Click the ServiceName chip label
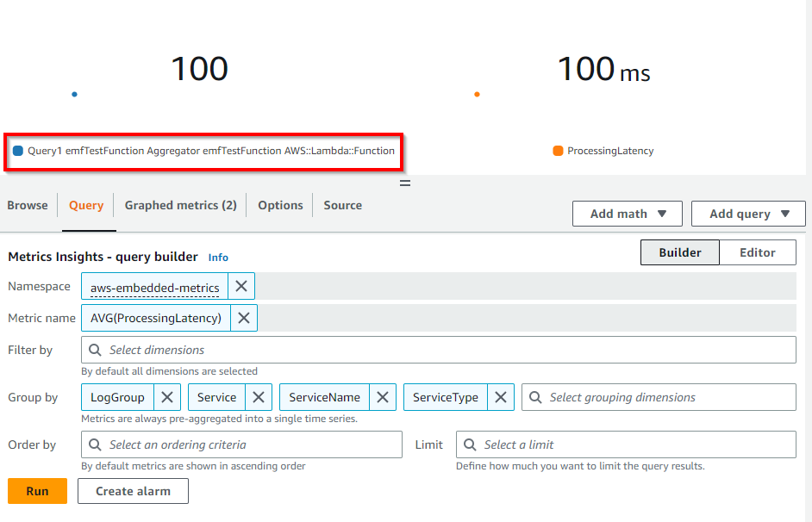 (x=325, y=397)
